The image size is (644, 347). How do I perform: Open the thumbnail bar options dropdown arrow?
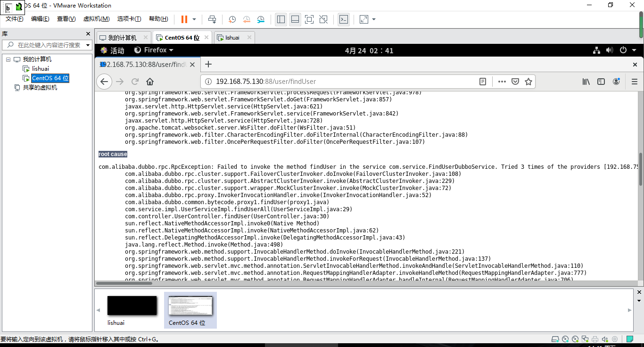pyautogui.click(x=639, y=300)
